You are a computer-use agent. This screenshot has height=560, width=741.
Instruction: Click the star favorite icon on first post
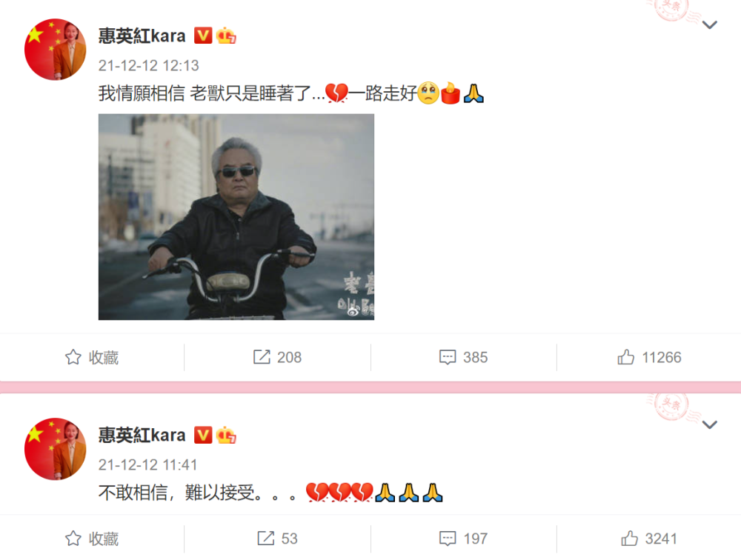coord(73,357)
